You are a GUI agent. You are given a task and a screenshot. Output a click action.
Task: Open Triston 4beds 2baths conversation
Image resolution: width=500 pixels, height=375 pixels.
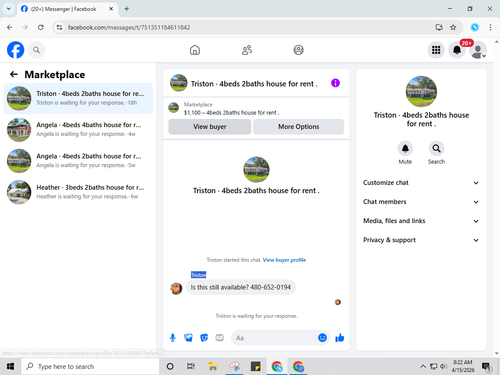coord(78,98)
